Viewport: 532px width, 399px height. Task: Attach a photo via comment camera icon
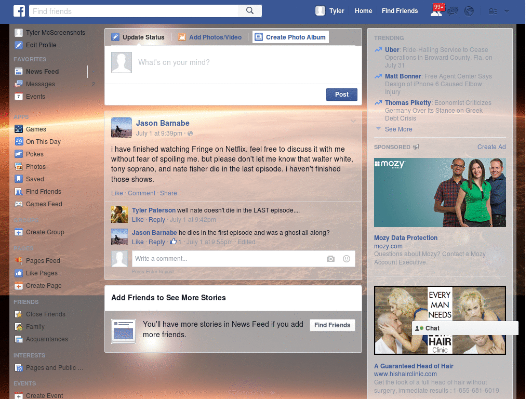330,259
